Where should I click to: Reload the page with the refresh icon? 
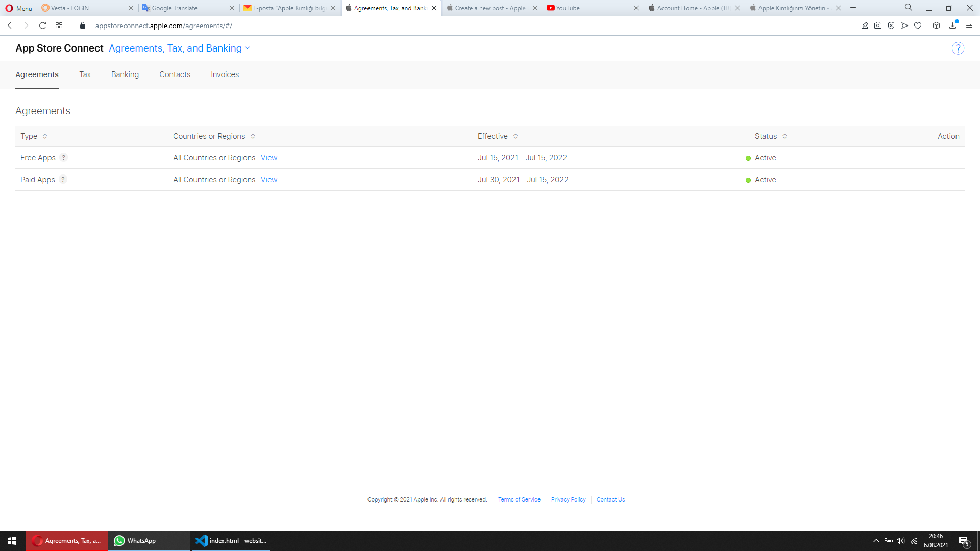43,26
